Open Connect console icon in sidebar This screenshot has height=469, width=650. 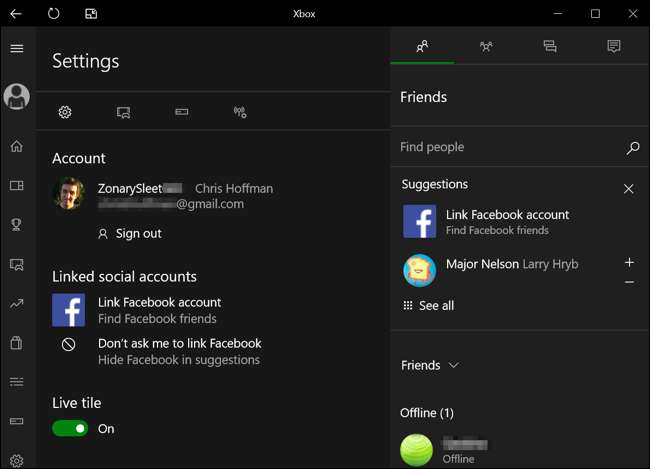click(x=17, y=421)
